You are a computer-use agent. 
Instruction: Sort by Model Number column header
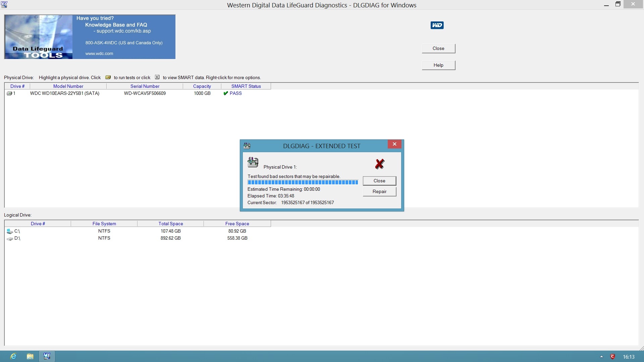point(68,86)
